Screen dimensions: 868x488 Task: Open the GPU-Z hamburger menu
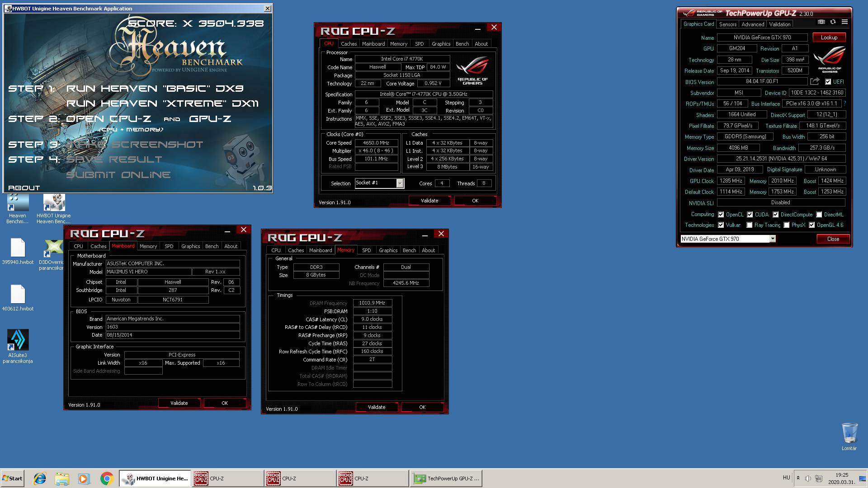tap(844, 22)
